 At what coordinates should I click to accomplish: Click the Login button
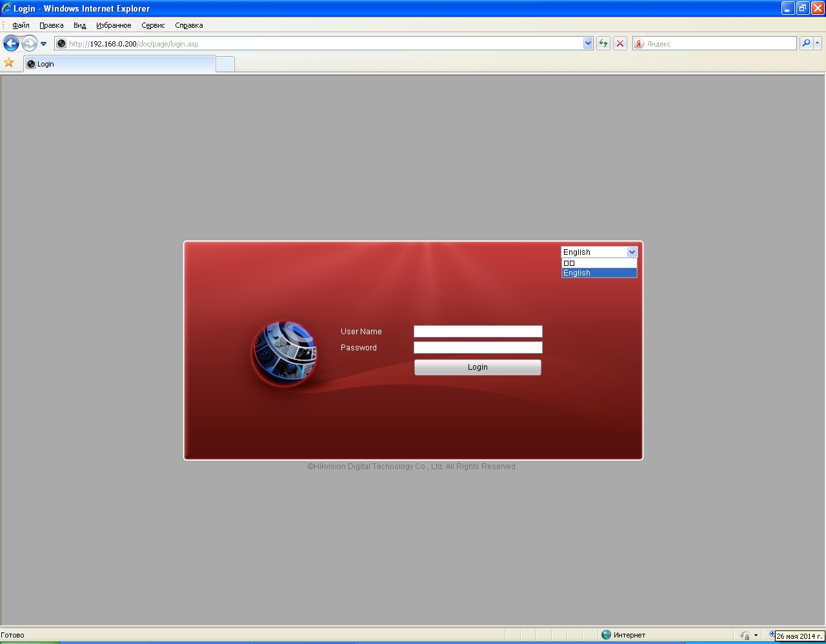478,367
